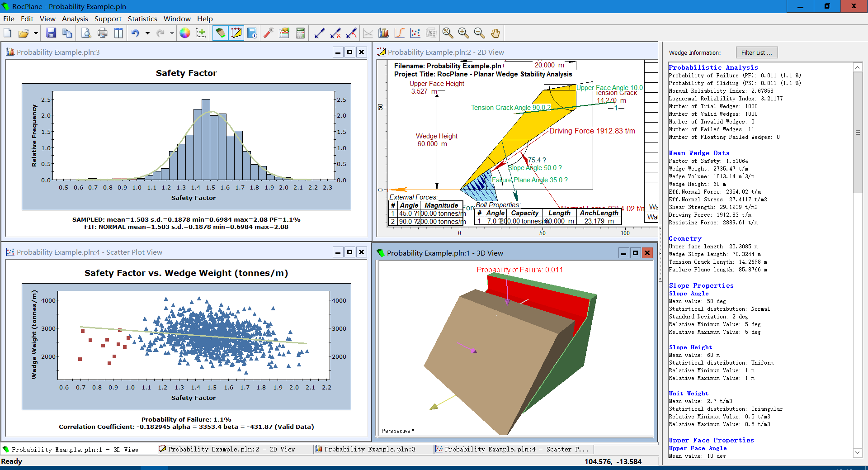Select the Pan hand tool
Viewport: 868px width, 470px height.
click(495, 33)
